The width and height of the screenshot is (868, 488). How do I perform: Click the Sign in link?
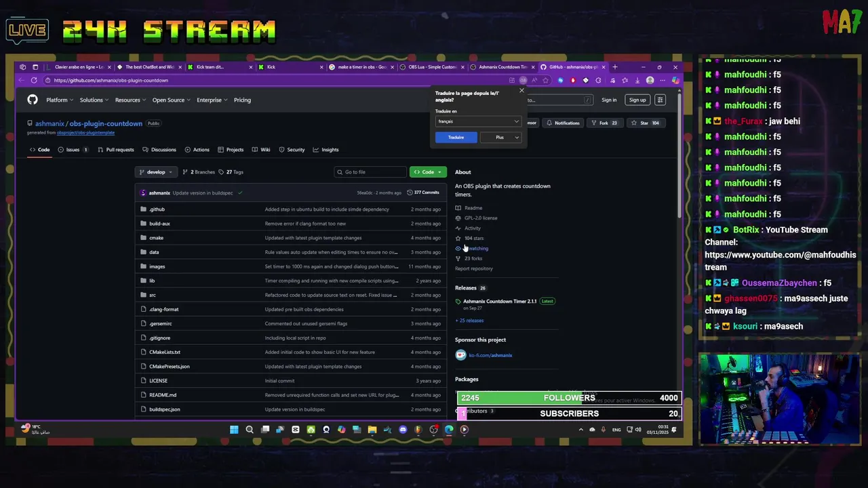click(x=609, y=100)
